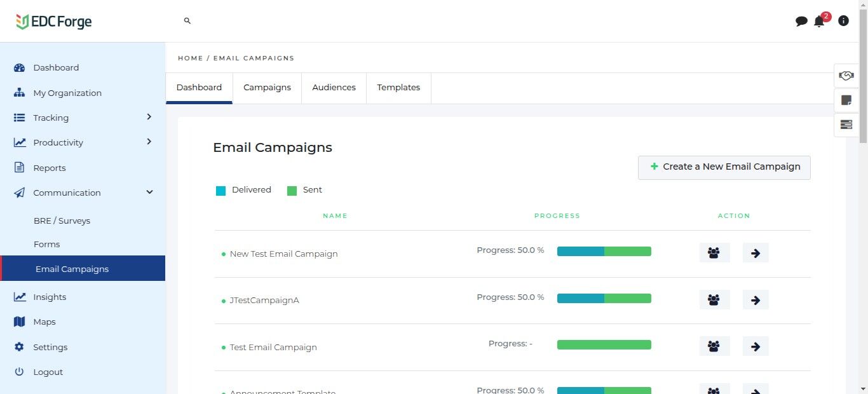
Task: Collapse the Communication submenu
Action: [x=149, y=192]
